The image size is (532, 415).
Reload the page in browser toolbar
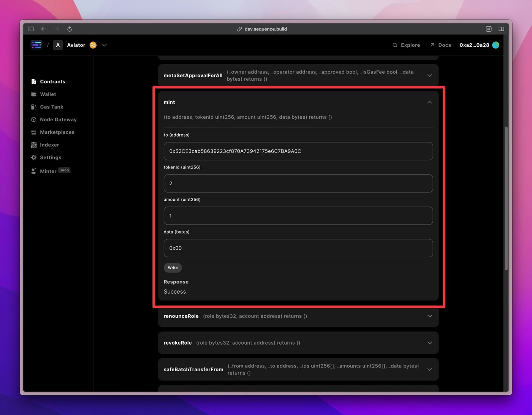70,29
